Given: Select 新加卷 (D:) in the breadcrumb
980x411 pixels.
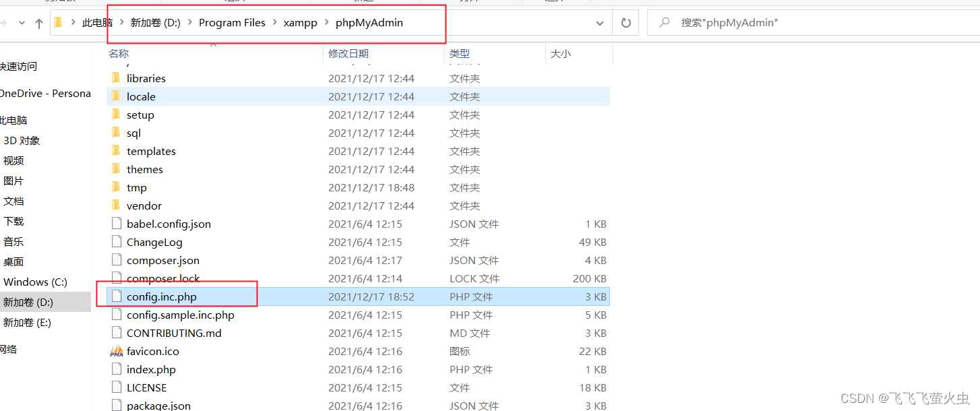Looking at the screenshot, I should [x=155, y=23].
